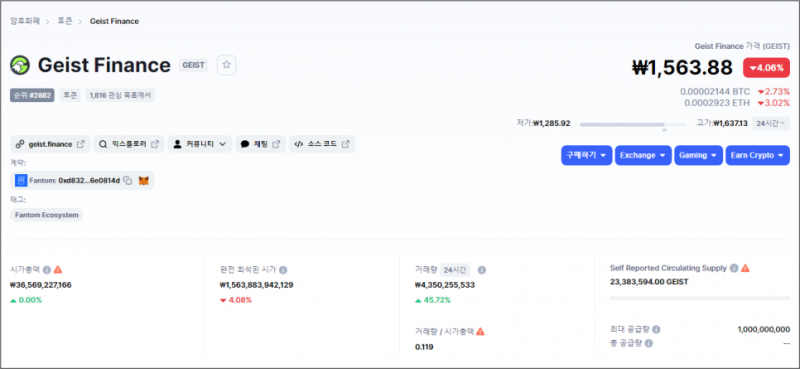Click diluted value ₩1,563,883,942,129
Viewport: 800px width, 369px height.
(x=257, y=285)
